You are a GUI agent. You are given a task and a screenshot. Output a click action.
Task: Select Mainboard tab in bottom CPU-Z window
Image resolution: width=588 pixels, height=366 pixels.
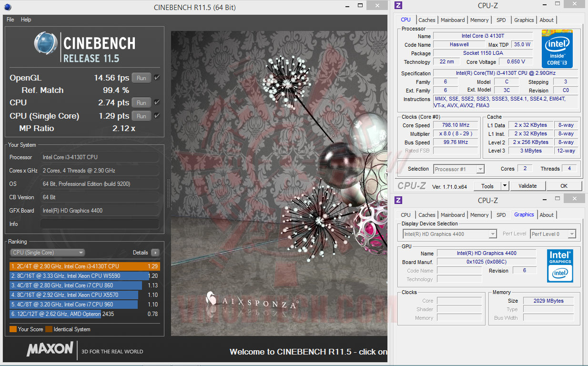(453, 215)
